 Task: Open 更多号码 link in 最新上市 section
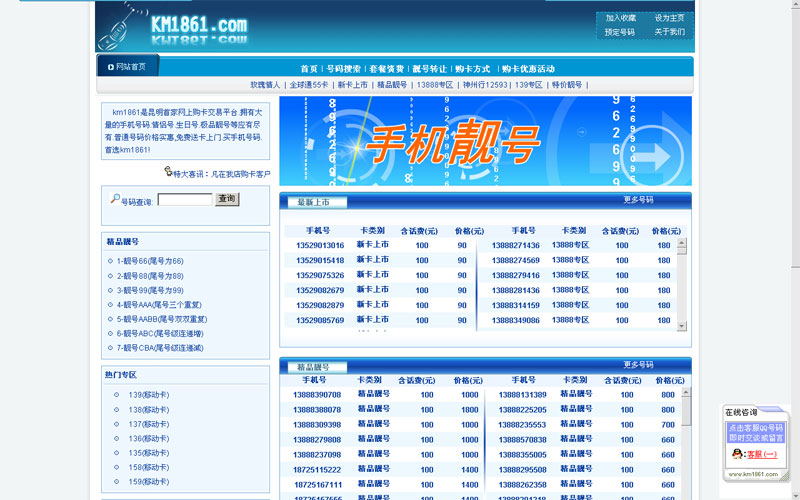point(638,200)
